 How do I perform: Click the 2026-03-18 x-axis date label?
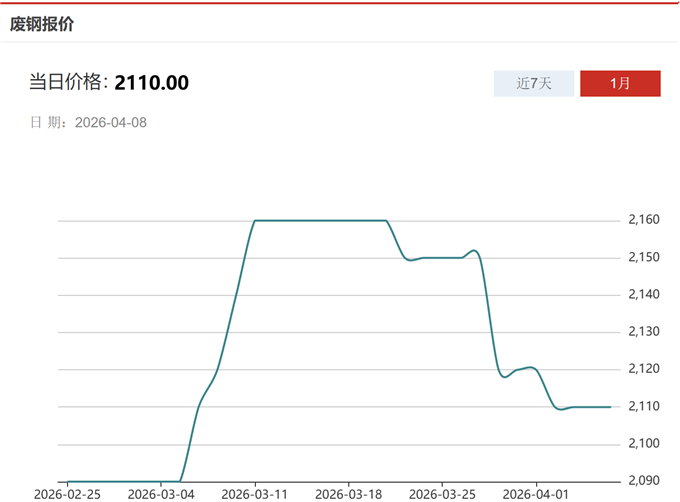click(x=348, y=493)
